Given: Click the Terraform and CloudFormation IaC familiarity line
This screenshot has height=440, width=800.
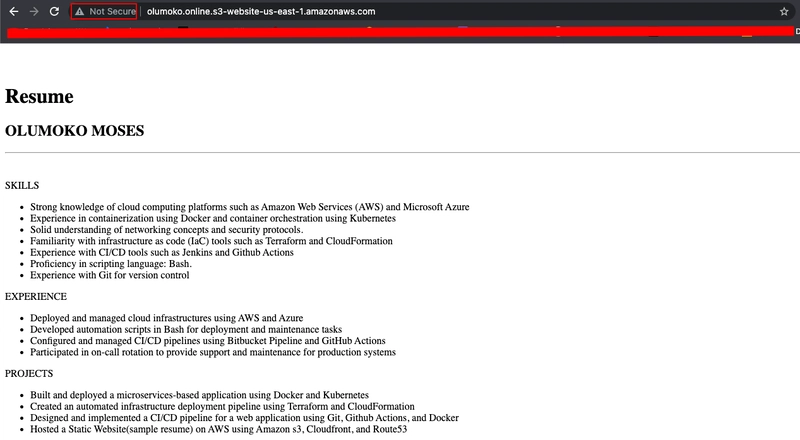Looking at the screenshot, I should tap(211, 241).
